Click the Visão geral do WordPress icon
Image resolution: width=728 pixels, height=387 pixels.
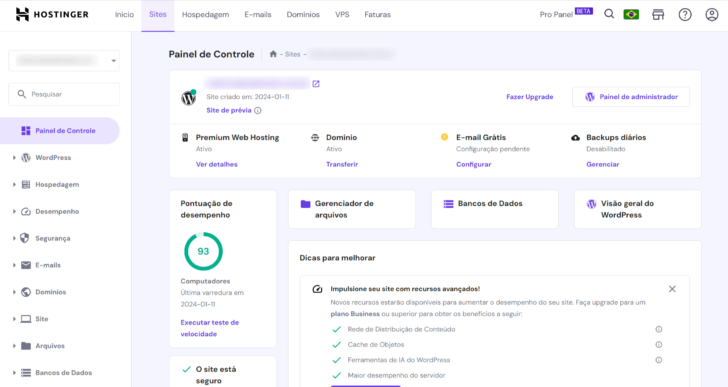pos(591,204)
